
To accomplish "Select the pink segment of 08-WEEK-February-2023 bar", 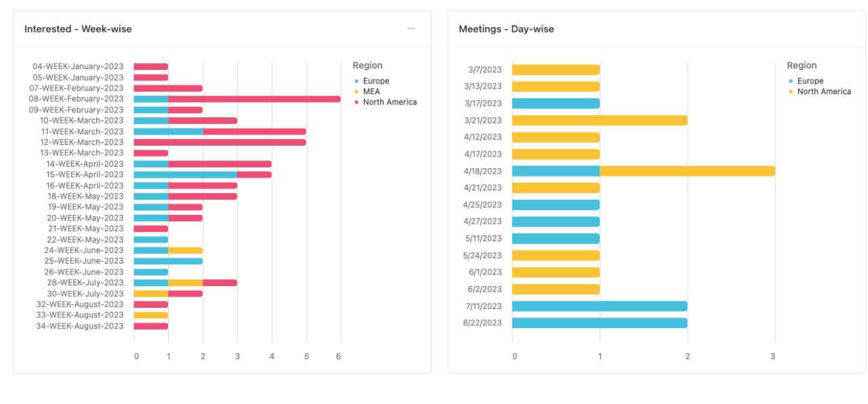I will [254, 99].
